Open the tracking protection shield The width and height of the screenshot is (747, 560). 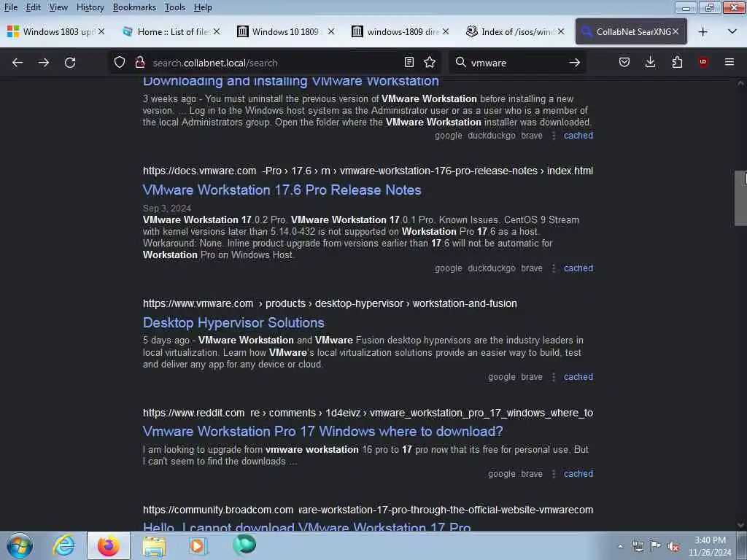click(x=120, y=63)
